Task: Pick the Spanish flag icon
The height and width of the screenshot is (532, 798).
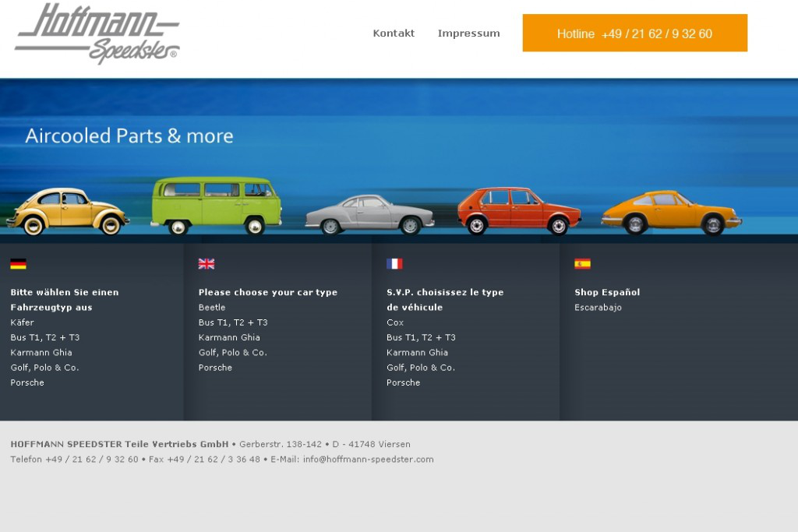Action: pyautogui.click(x=582, y=264)
